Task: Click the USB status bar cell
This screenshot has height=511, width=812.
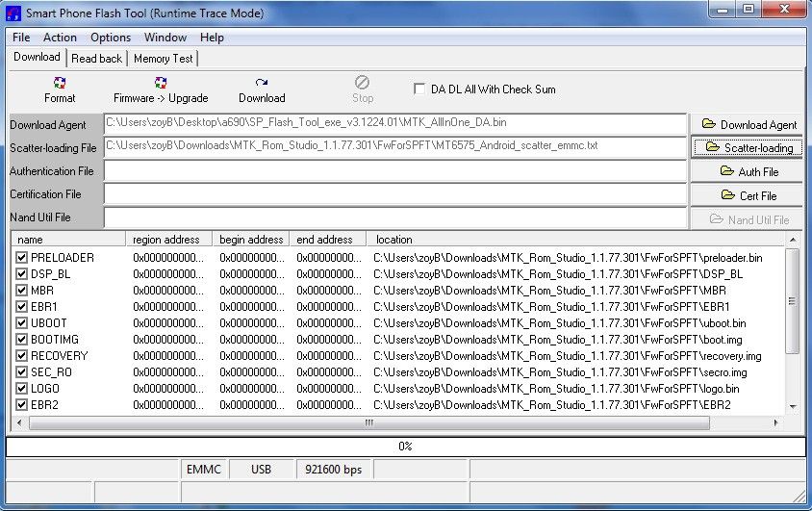Action: click(261, 470)
